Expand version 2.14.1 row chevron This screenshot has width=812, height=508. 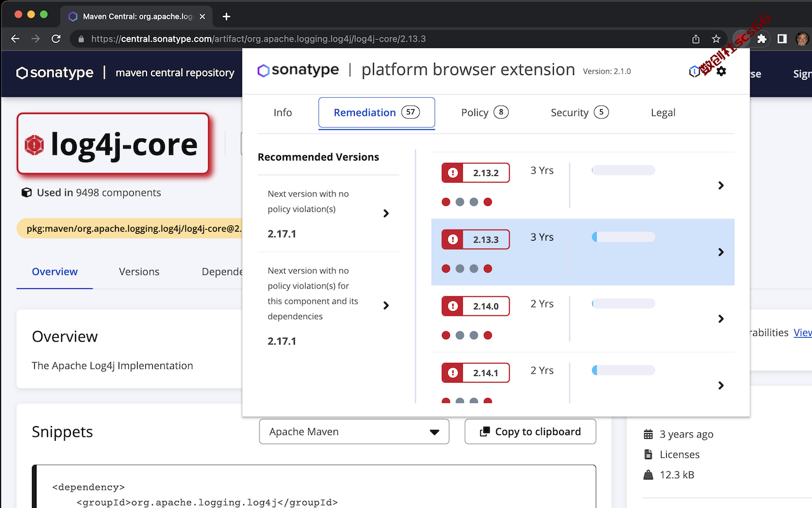tap(721, 385)
